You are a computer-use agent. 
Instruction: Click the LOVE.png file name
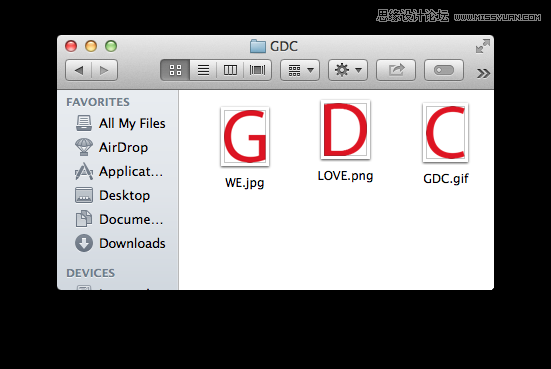(345, 176)
